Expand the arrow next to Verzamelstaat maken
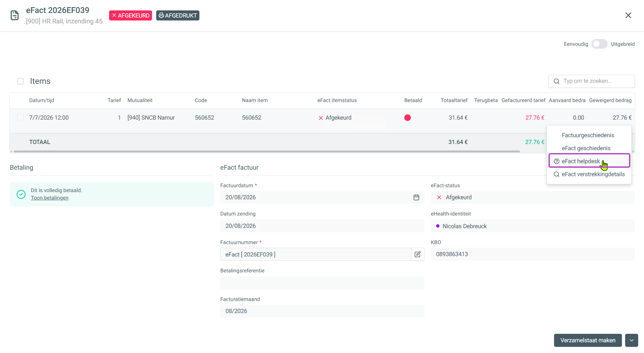This screenshot has height=353, width=644. pos(632,340)
